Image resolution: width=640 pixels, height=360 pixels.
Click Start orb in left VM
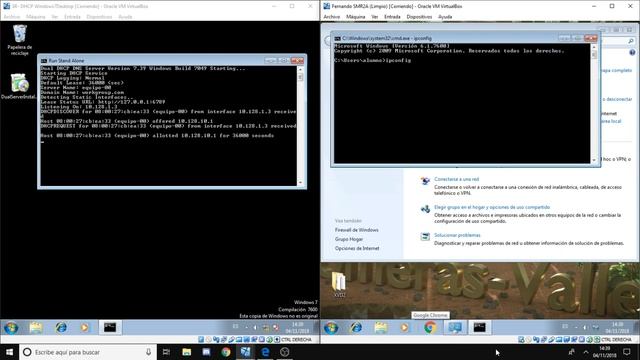11,327
